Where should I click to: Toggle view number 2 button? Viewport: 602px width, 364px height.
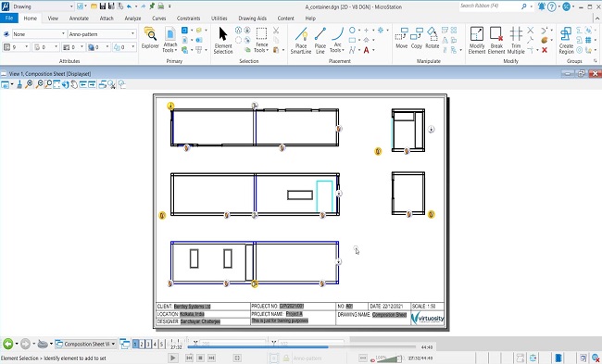click(142, 344)
